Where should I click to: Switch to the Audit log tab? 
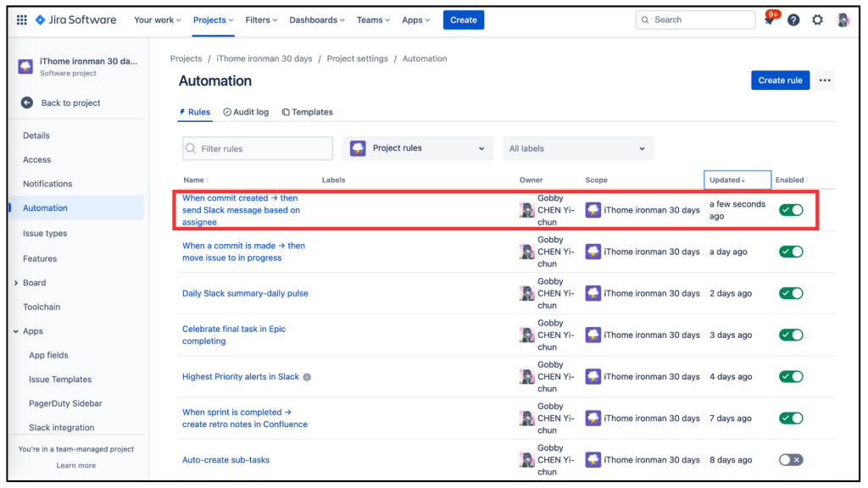[246, 112]
